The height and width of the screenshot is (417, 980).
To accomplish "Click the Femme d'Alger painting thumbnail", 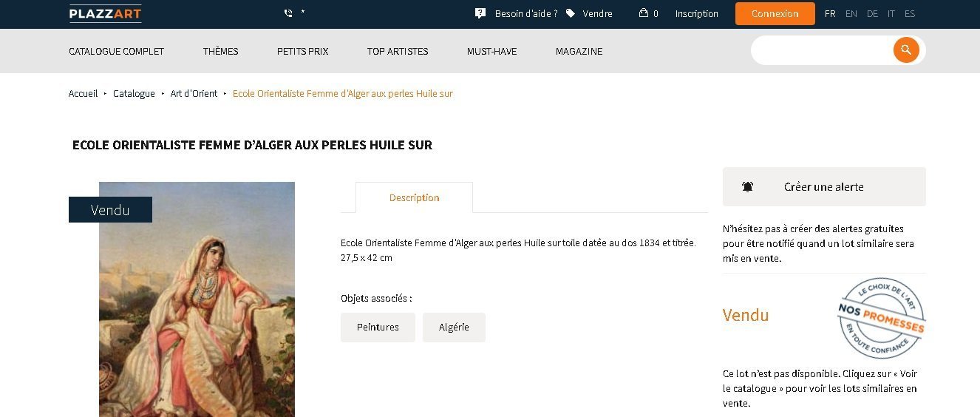I will (197, 299).
